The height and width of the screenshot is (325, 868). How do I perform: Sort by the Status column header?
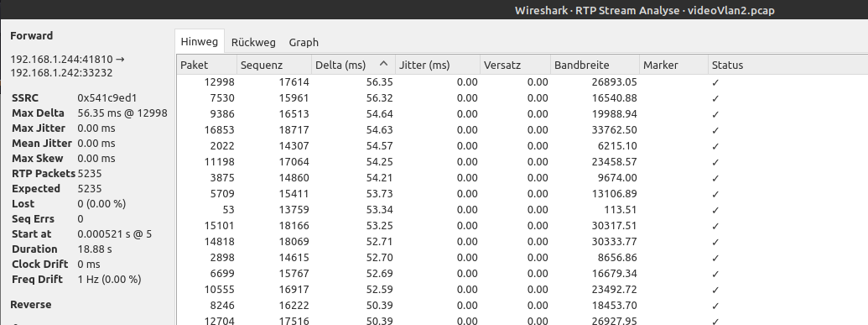point(787,65)
